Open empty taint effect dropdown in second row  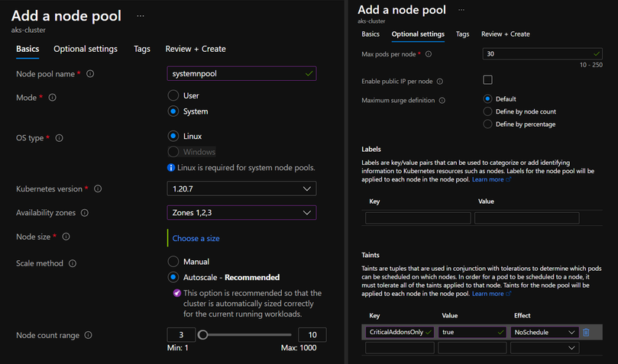(545, 348)
